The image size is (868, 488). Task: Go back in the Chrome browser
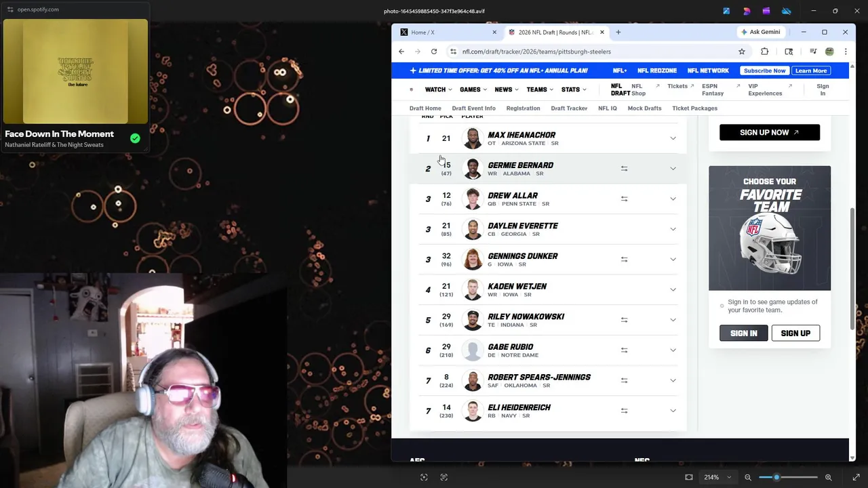pyautogui.click(x=401, y=52)
